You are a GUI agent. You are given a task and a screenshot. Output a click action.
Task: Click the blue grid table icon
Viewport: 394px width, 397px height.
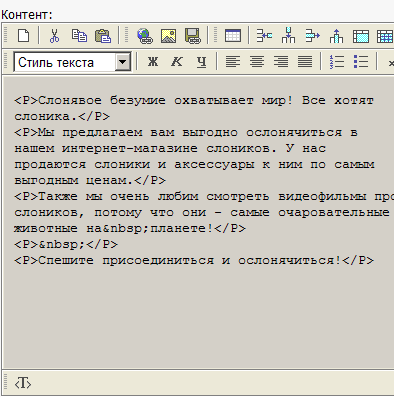click(x=385, y=36)
